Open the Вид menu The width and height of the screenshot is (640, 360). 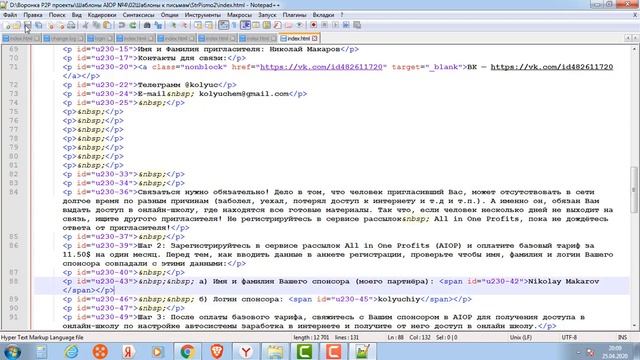click(77, 15)
